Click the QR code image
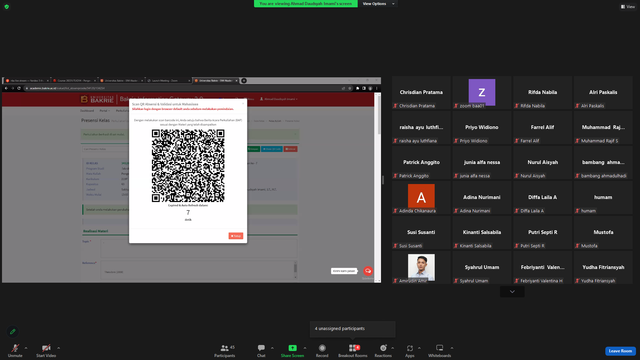Viewport: 640px width, 360px height. point(188,166)
